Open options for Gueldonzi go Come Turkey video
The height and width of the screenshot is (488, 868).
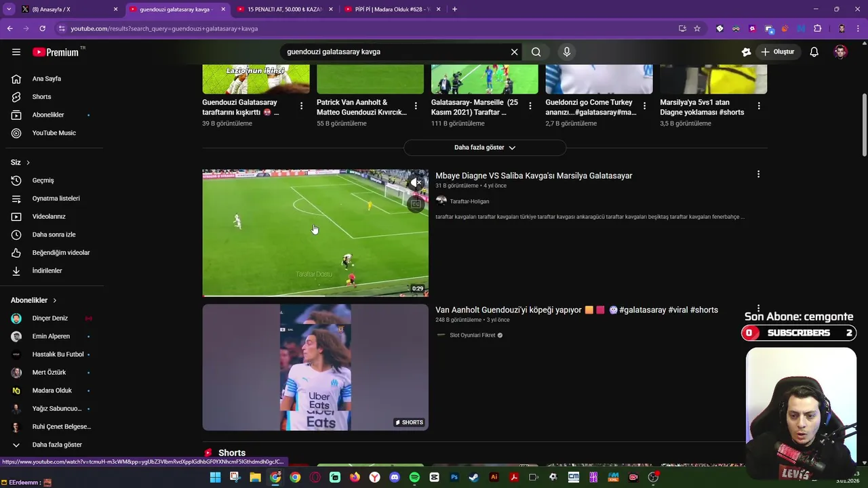pos(644,106)
